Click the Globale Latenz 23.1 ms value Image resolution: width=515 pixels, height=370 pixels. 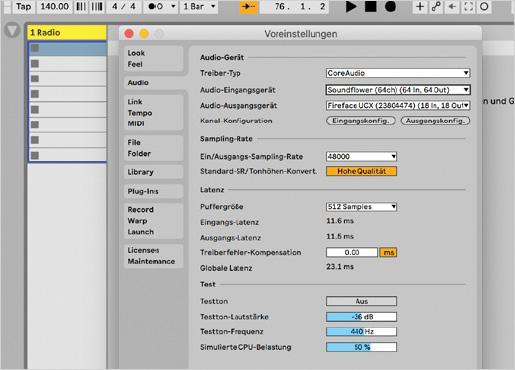coord(340,267)
